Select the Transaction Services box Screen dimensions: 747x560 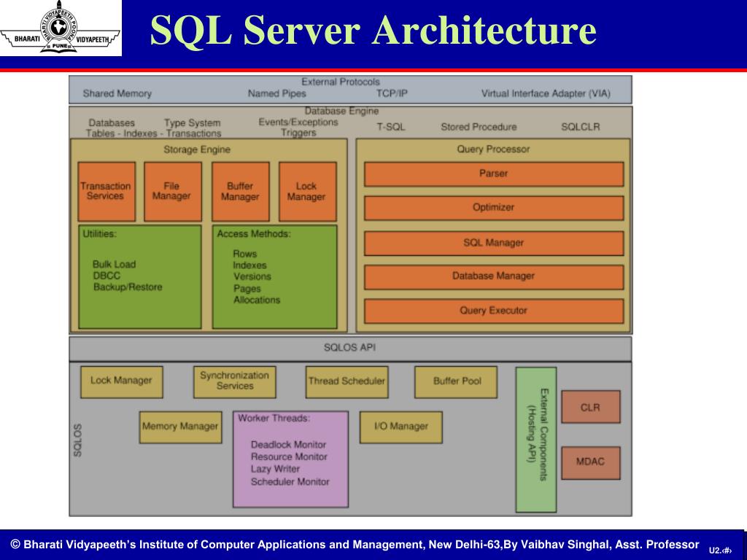[107, 192]
